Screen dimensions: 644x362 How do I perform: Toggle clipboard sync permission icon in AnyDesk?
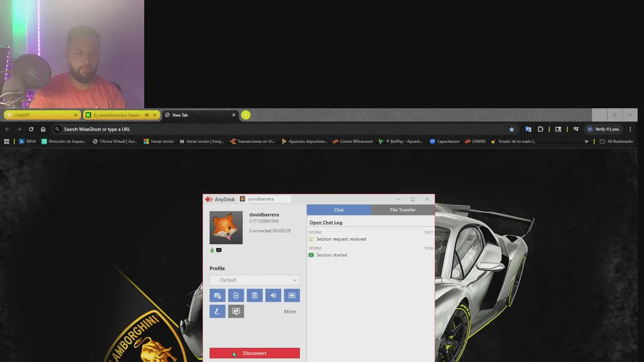coord(255,296)
